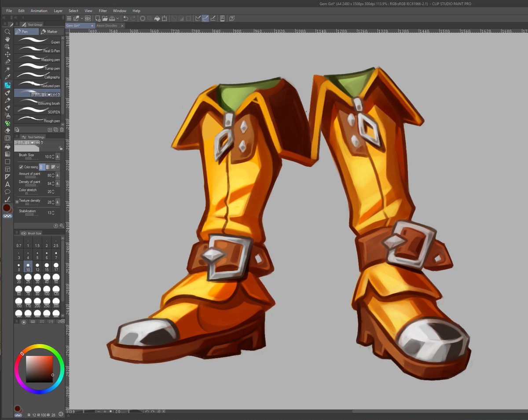This screenshot has height=420, width=528.
Task: Select the Move layer tool
Action: 7,54
